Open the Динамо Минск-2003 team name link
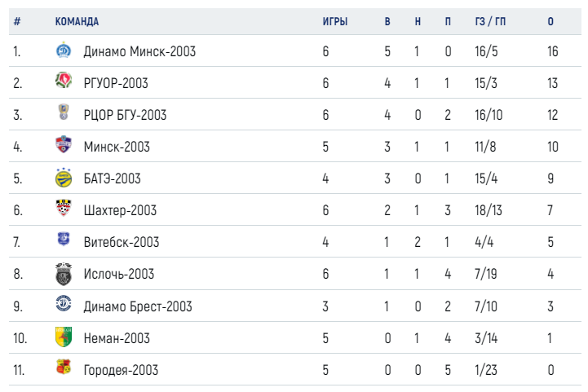This screenshot has width=588, height=392. [139, 51]
